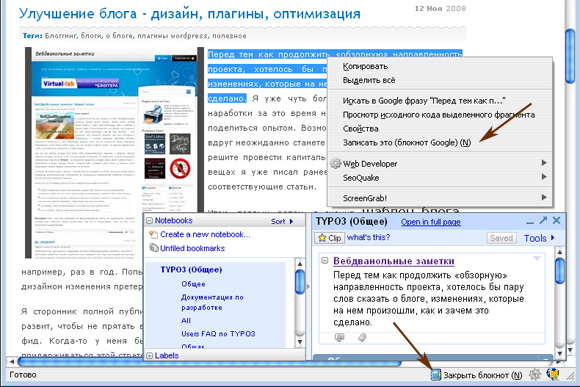Click the page horizontal scrollbar thumb
This screenshot has width=580, height=387.
click(x=209, y=361)
